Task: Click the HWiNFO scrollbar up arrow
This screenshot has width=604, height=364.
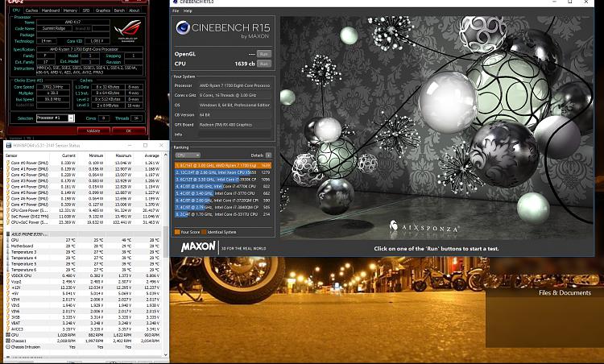Action: tap(166, 155)
